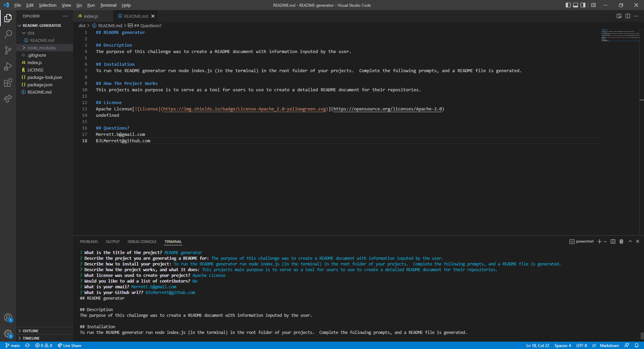Click the main branch indicator
644x349 pixels.
(x=13, y=345)
